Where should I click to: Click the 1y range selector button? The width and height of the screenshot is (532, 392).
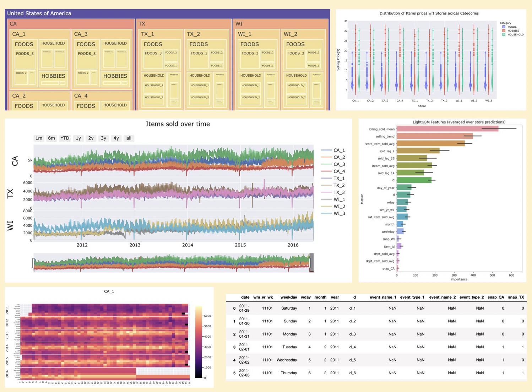coord(77,138)
